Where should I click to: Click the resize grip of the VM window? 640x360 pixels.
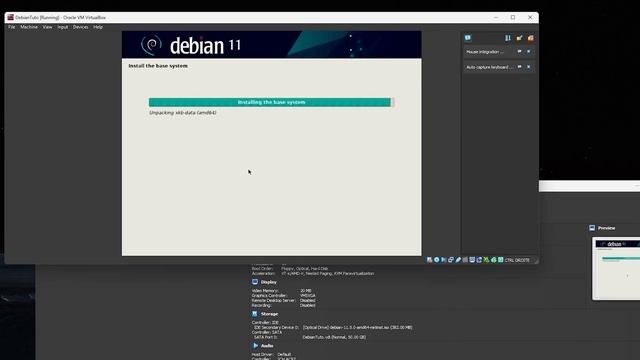tap(536, 261)
